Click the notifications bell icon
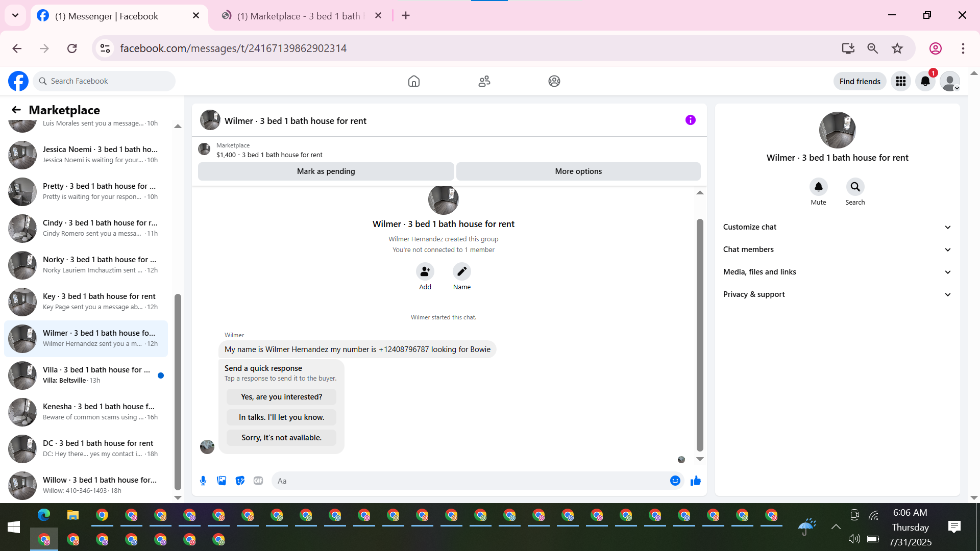The height and width of the screenshot is (551, 980). click(925, 81)
